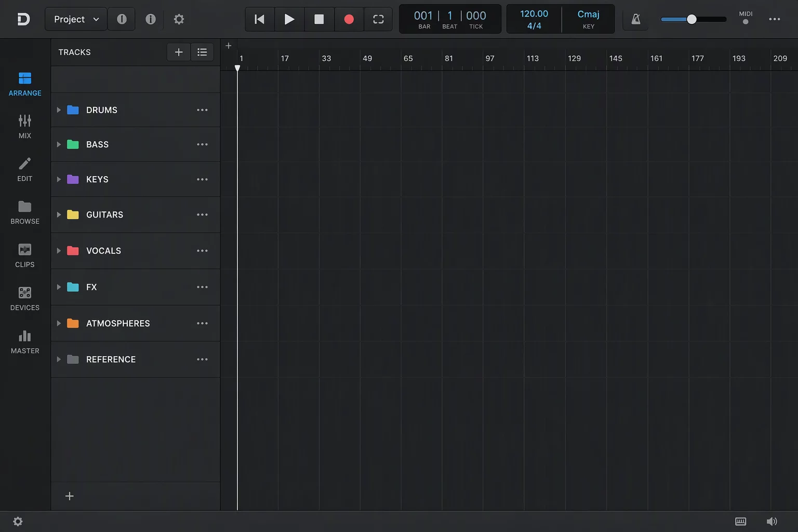Expand the GUITARS folder
Viewport: 798px width, 532px height.
pos(59,215)
